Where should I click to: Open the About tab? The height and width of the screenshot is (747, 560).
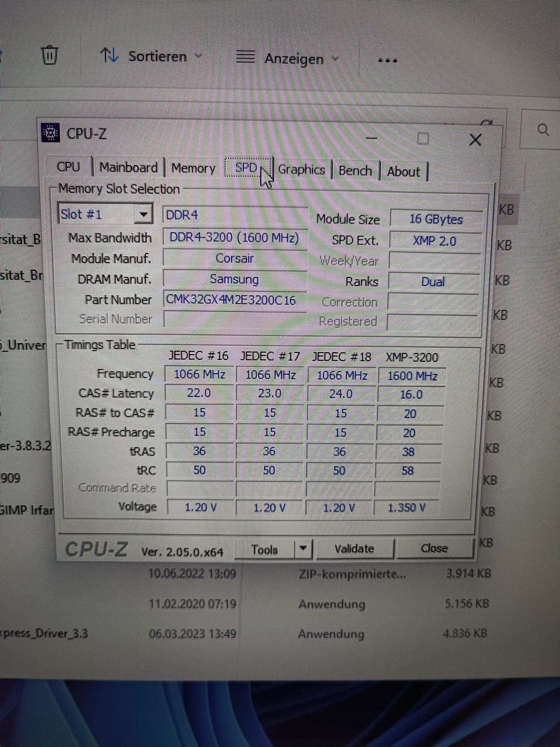[403, 172]
